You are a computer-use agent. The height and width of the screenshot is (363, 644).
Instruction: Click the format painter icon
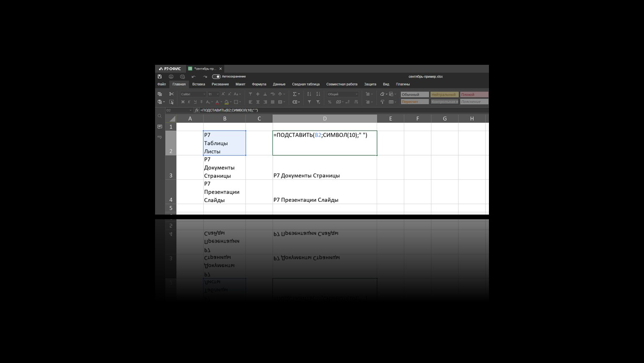(382, 102)
